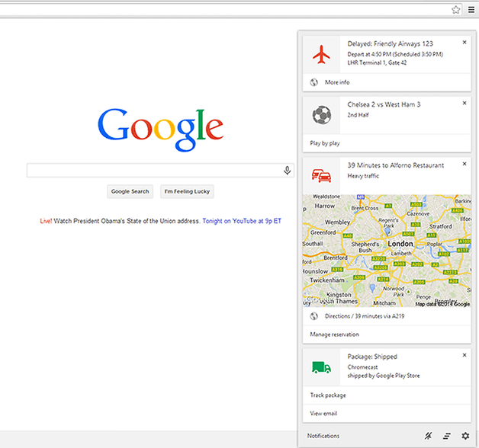Click the Google logo
The width and height of the screenshot is (479, 448).
click(161, 130)
